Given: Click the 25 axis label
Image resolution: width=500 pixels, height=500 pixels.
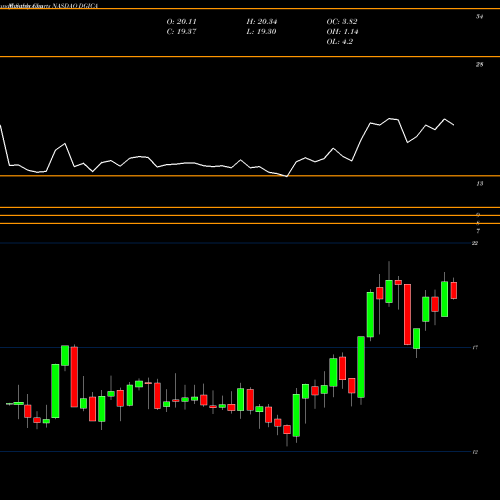Looking at the screenshot, I should (x=479, y=65).
